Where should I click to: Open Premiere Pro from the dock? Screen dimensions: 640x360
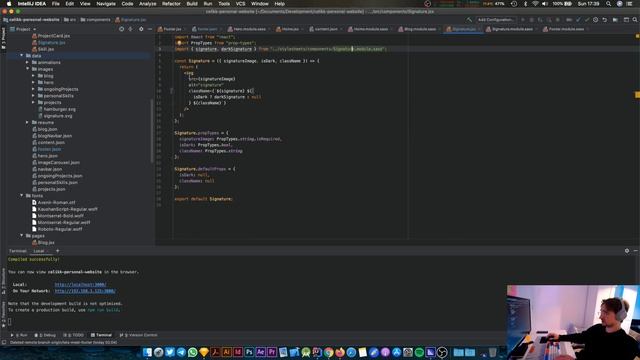(272, 352)
